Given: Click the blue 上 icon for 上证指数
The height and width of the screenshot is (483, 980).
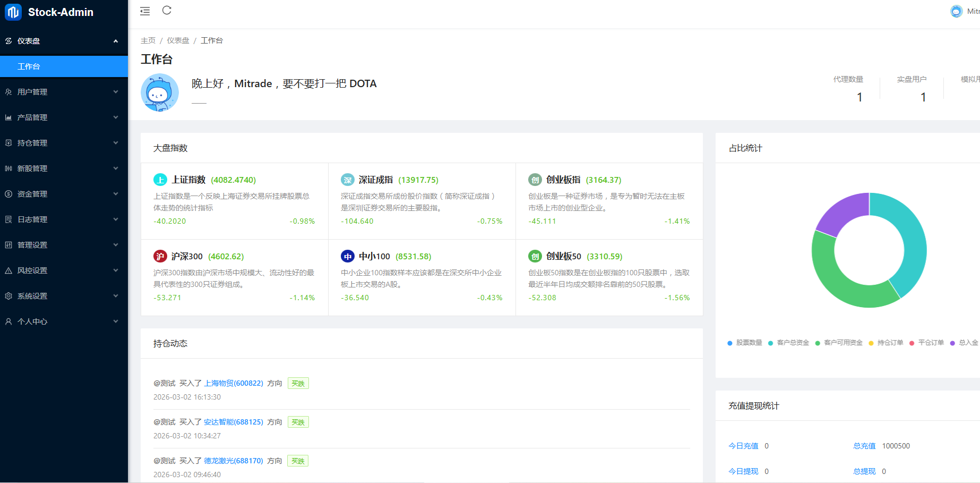Looking at the screenshot, I should click(160, 180).
